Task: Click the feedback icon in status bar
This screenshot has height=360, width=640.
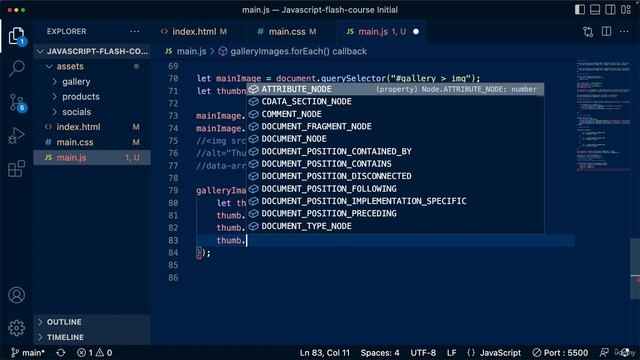Action: (604, 353)
